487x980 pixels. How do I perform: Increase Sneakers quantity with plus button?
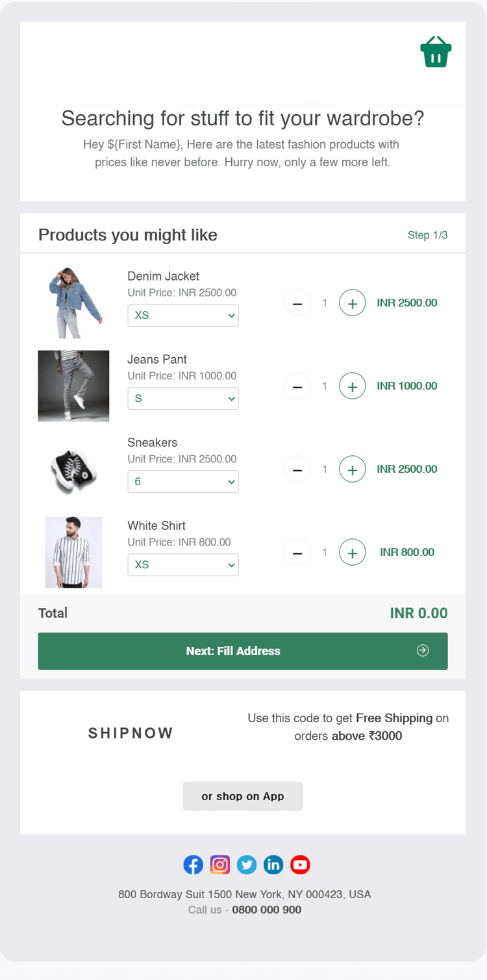(353, 470)
